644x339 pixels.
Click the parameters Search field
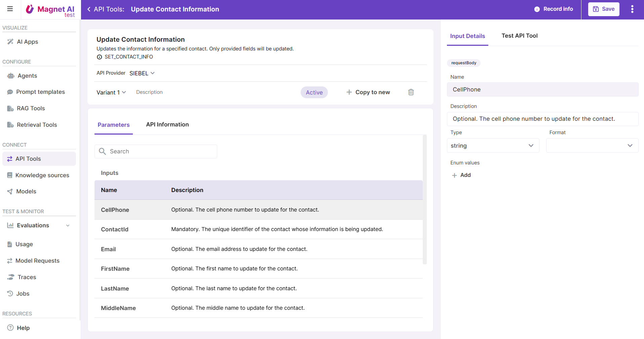[x=156, y=151]
